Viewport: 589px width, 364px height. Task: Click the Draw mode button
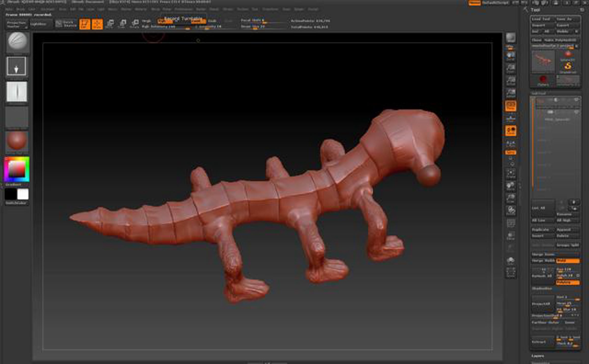click(x=97, y=24)
